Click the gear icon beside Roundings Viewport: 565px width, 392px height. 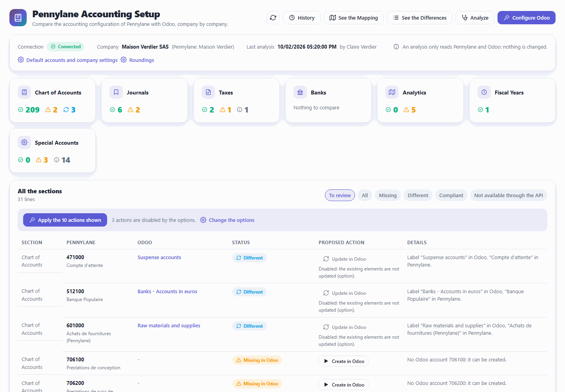click(124, 60)
